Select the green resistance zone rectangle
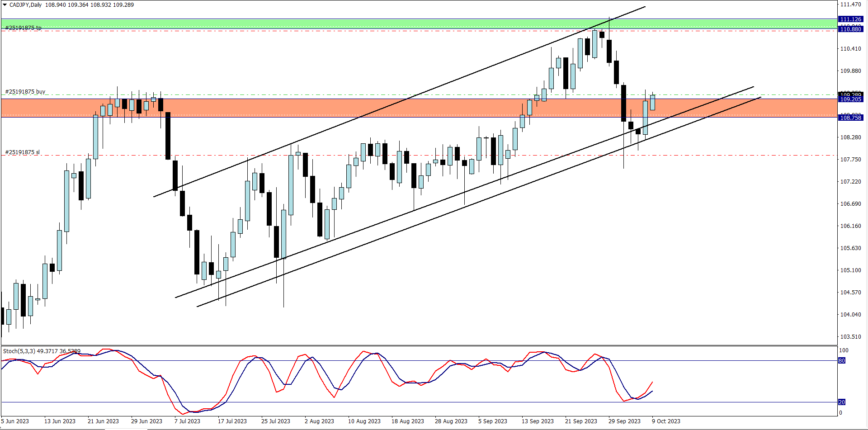Viewport: 868px width, 430px height. pos(419,24)
